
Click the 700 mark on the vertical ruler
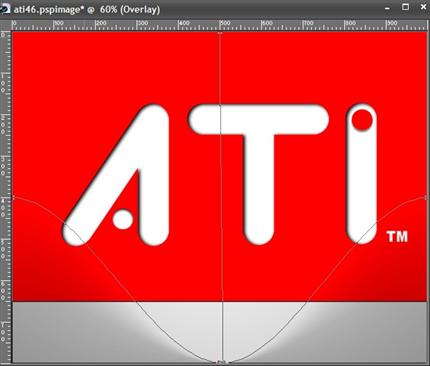(x=3, y=332)
